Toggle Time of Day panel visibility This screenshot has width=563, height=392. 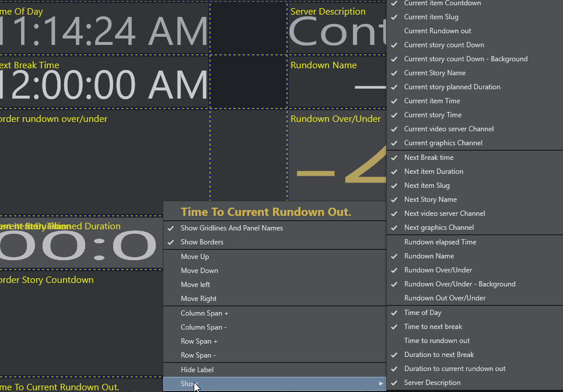coord(422,313)
